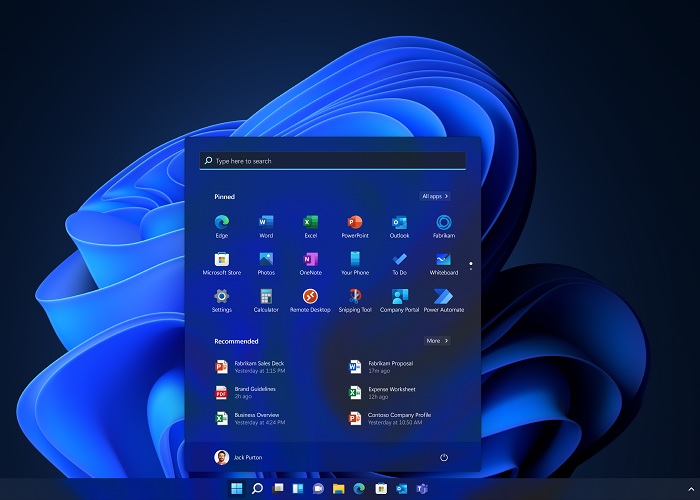700x500 pixels.
Task: Open Fabrikam Sales Deck file
Action: (250, 367)
